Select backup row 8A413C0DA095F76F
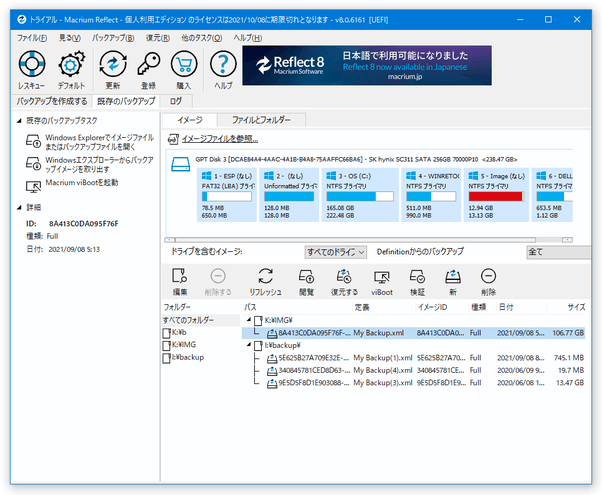Viewport: 602px width, 495px height. click(x=413, y=333)
